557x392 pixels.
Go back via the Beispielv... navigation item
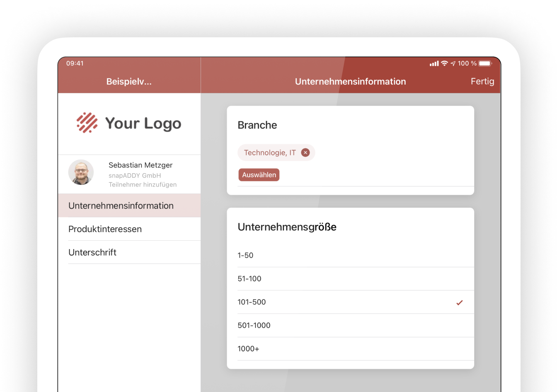[129, 81]
